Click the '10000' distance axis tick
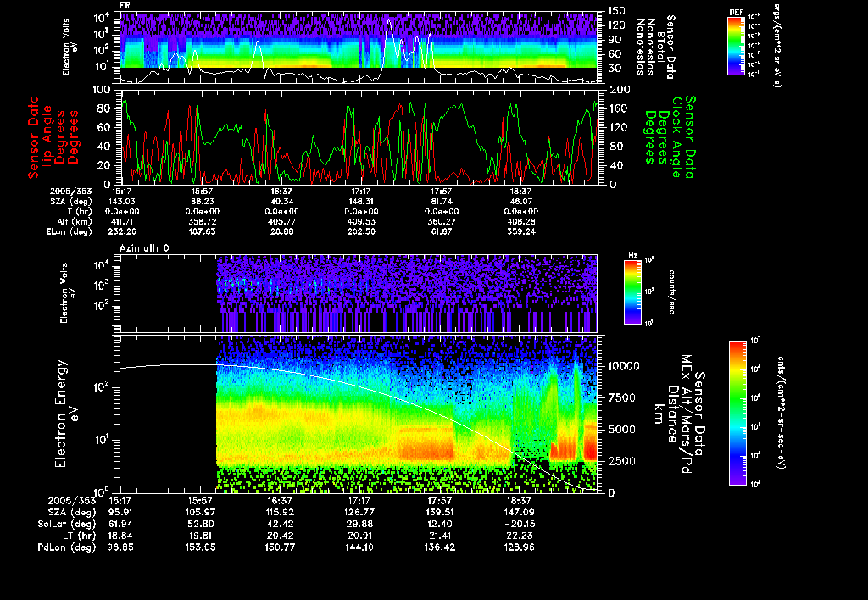 (x=623, y=366)
